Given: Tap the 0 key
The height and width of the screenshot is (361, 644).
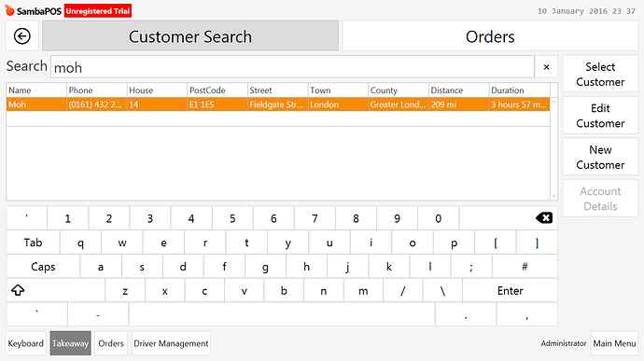Looking at the screenshot, I should [439, 218].
